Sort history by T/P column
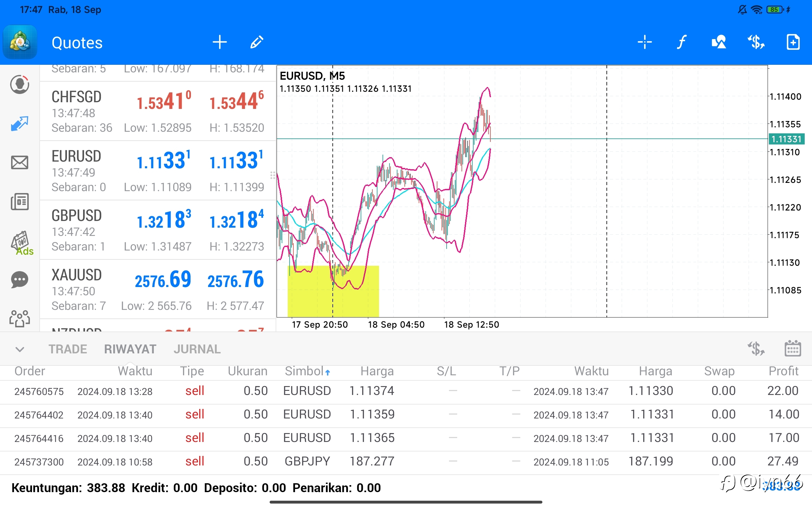The width and height of the screenshot is (812, 508). click(509, 371)
